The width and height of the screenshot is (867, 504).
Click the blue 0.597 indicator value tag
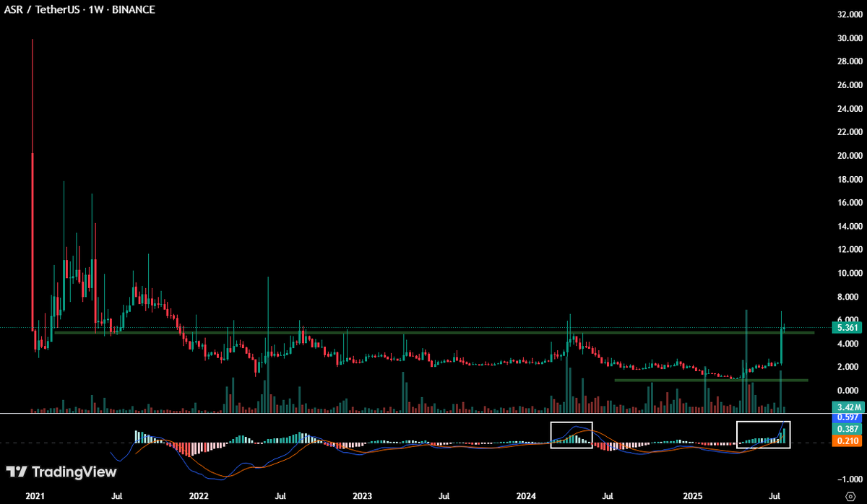click(845, 417)
